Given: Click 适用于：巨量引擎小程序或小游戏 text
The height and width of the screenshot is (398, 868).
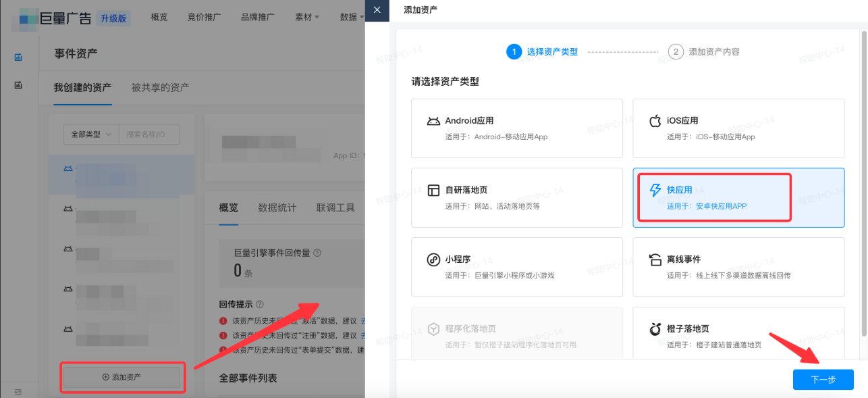Looking at the screenshot, I should [x=499, y=275].
